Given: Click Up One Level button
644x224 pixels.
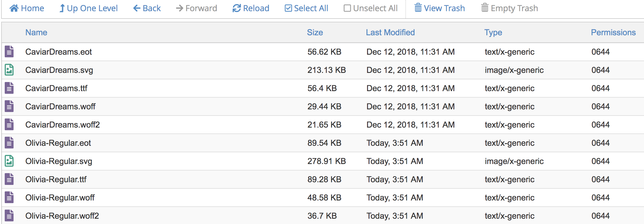Looking at the screenshot, I should 88,8.
